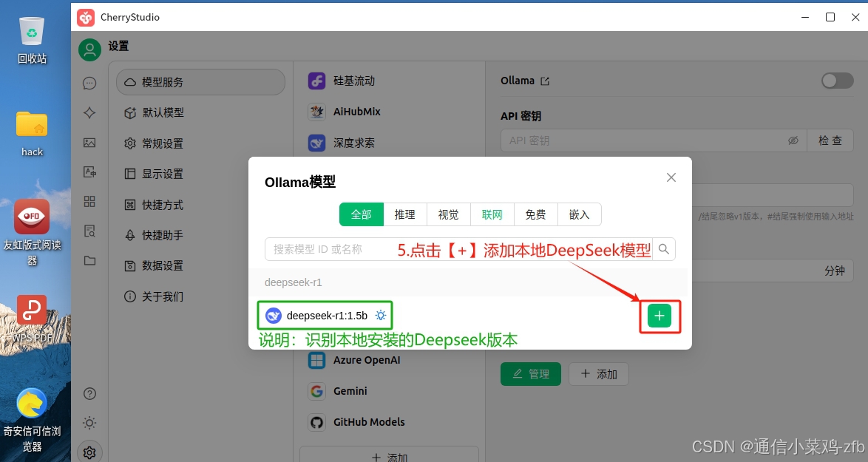This screenshot has width=868, height=462.
Task: Select the 视觉 filter tab
Action: [x=448, y=214]
